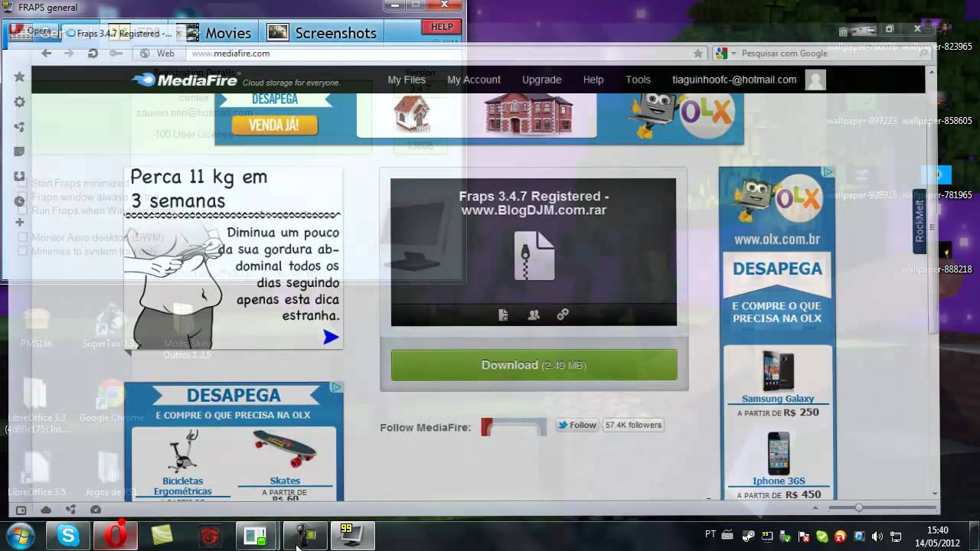Screen dimensions: 980x551
Task: Click the red HELP button in FRAPS
Action: 442,28
